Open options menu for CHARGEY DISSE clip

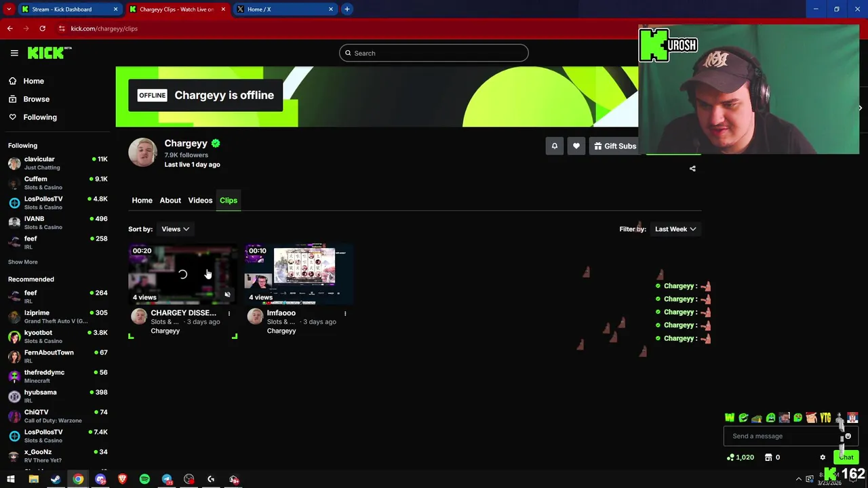coord(229,314)
